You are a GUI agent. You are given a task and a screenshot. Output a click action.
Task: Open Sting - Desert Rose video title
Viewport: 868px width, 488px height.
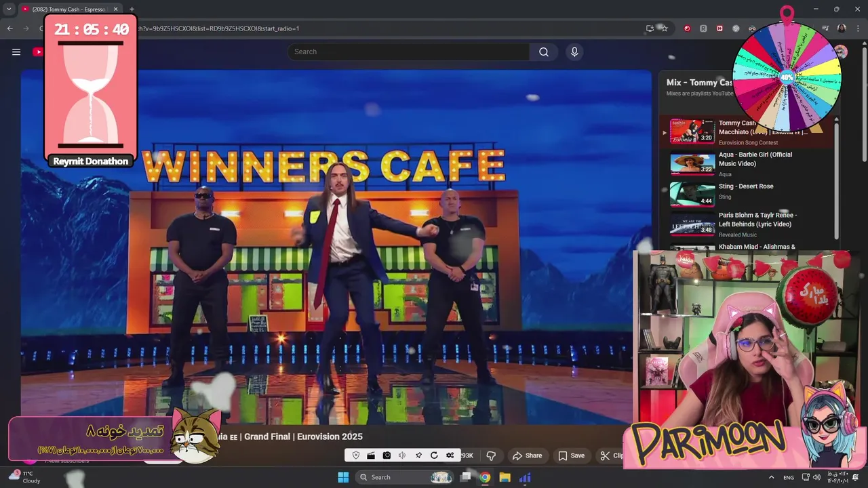tap(746, 186)
